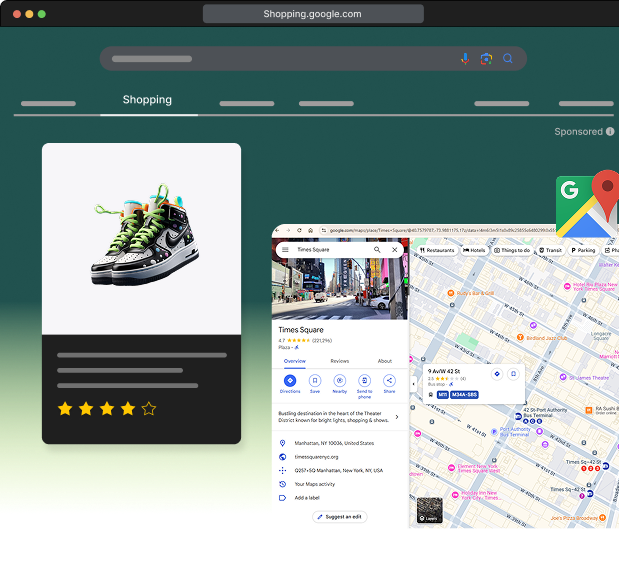Collapse the Maps side panel arrow

413,384
